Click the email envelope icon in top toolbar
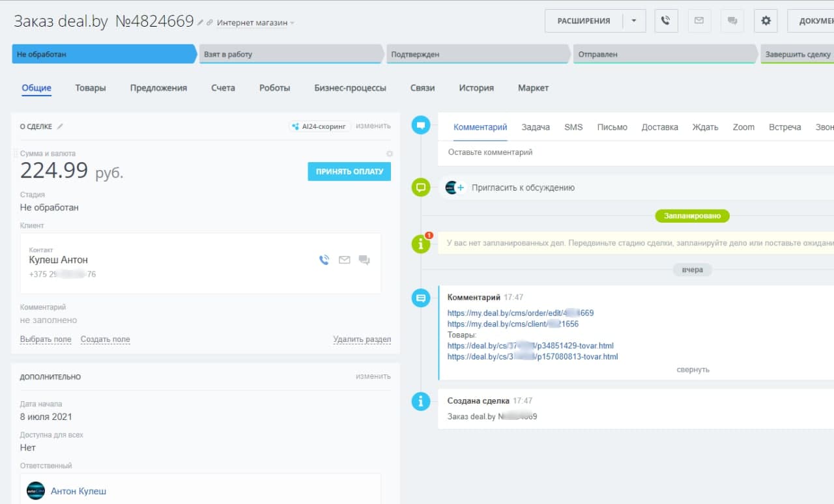Viewport: 834px width, 504px height. 699,21
